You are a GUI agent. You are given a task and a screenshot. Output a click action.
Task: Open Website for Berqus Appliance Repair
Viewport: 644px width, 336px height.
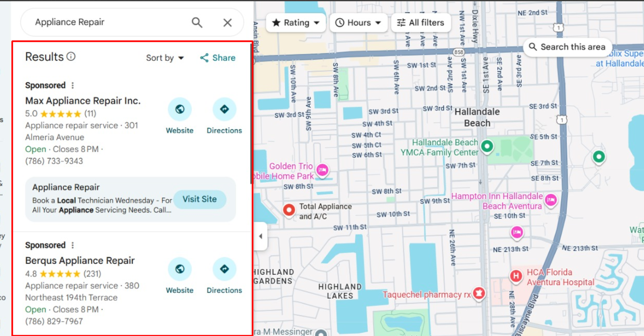[179, 276]
